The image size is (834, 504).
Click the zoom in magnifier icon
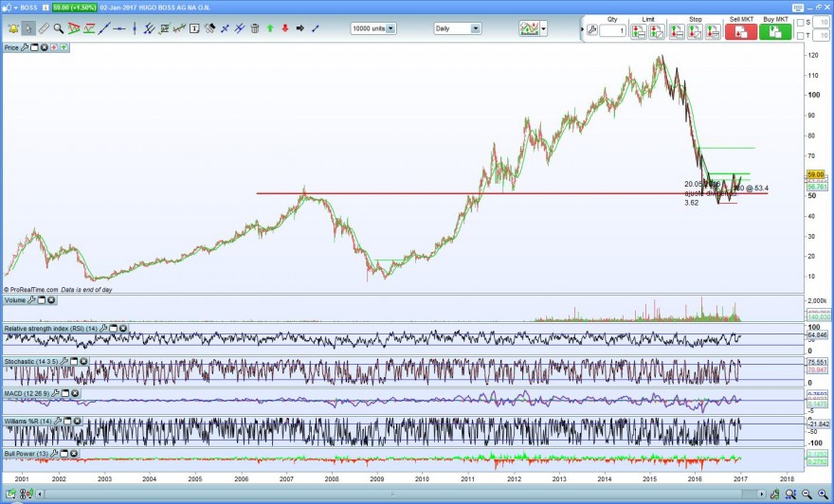click(823, 494)
